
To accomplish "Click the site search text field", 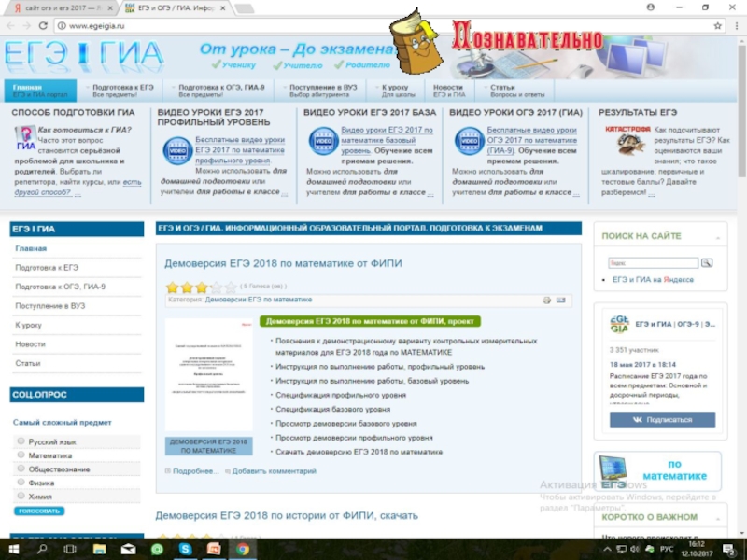I will click(653, 263).
